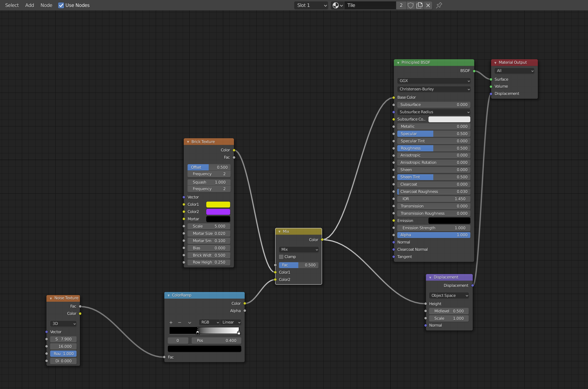Image resolution: width=588 pixels, height=389 pixels.
Task: Click the Noise Texture Fac output socket
Action: click(80, 306)
